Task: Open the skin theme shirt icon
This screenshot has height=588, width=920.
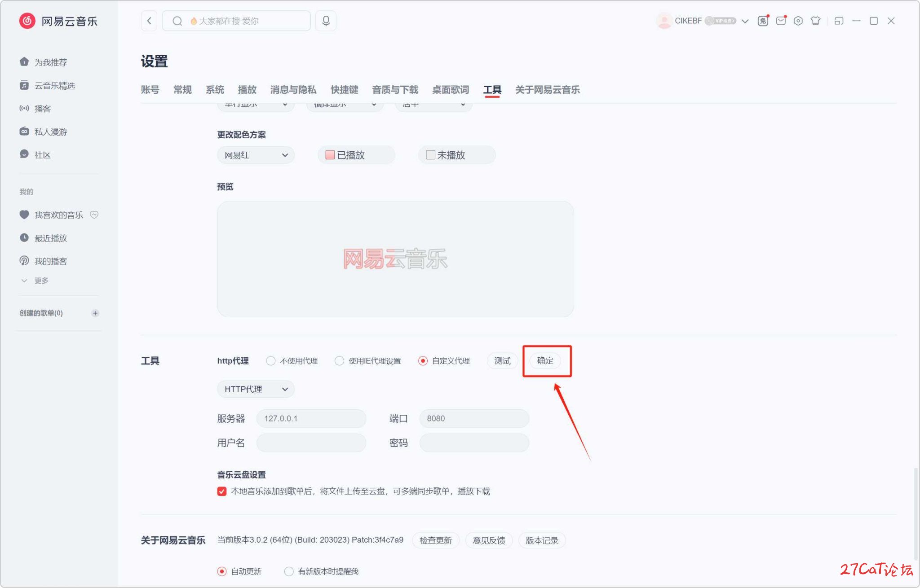Action: tap(815, 21)
